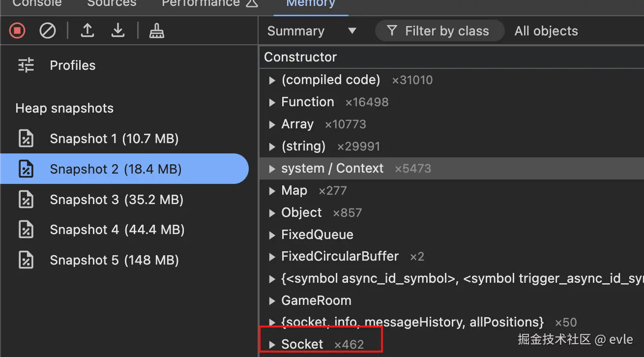Screen dimensions: 644x357
Task: Click the Snapshot 1 file icon
Action: 26,139
